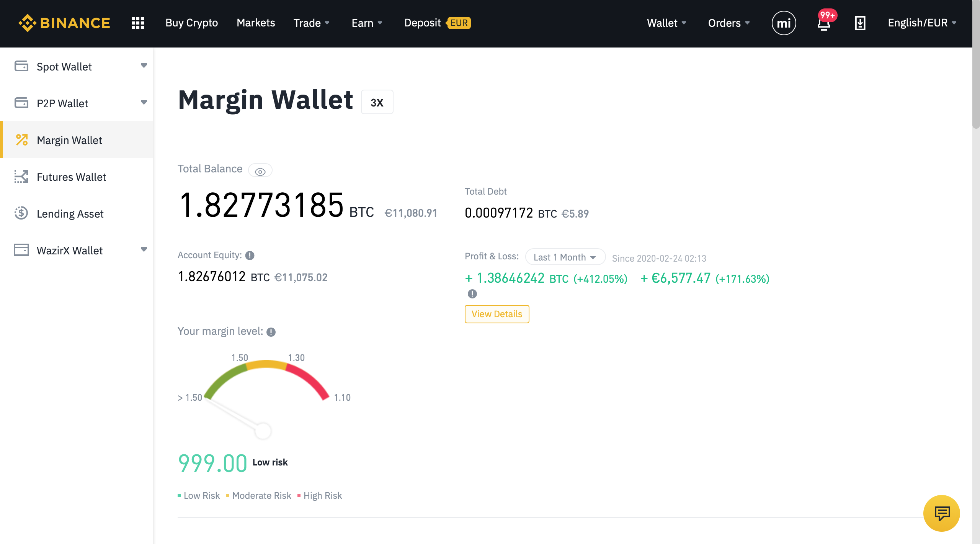This screenshot has width=980, height=544.
Task: Click Deposit EUR in the header
Action: click(437, 23)
